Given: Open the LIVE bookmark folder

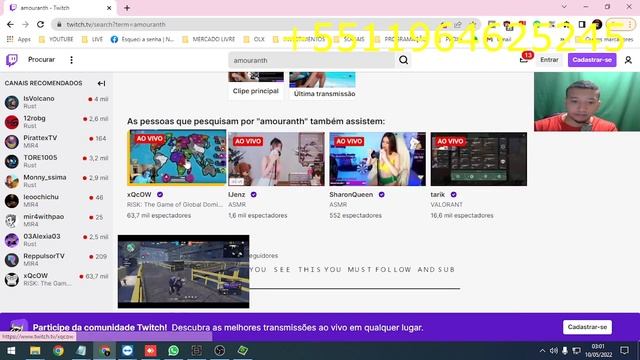Looking at the screenshot, I should [x=92, y=39].
